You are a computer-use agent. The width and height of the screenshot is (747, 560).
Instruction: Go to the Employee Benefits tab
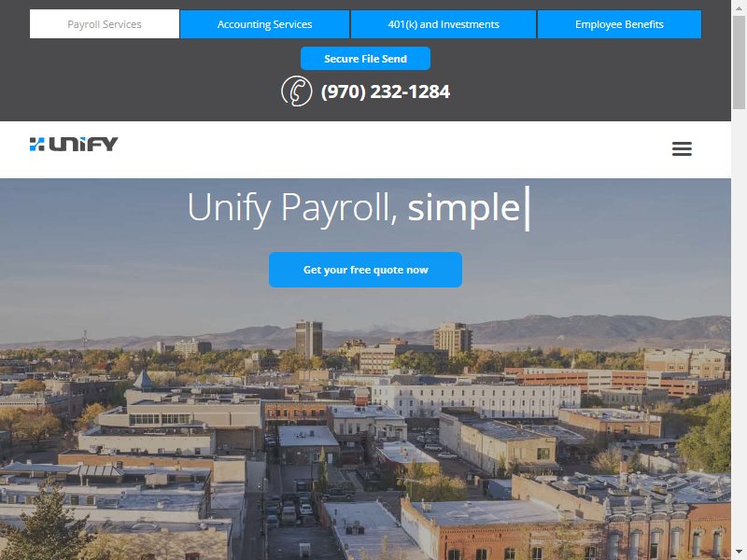pyautogui.click(x=619, y=24)
